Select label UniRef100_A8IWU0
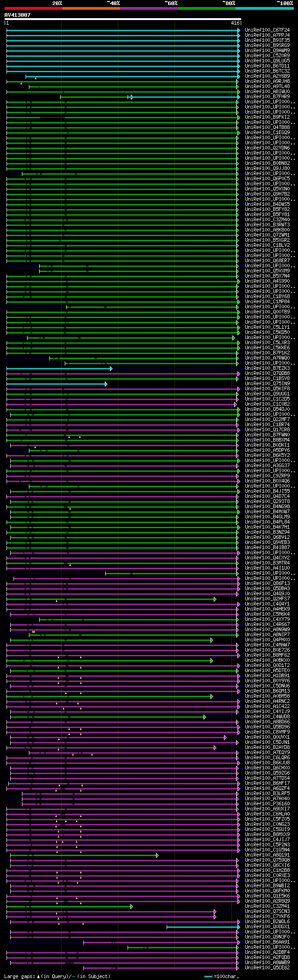Screen dimensions: 298x980 (x=267, y=92)
